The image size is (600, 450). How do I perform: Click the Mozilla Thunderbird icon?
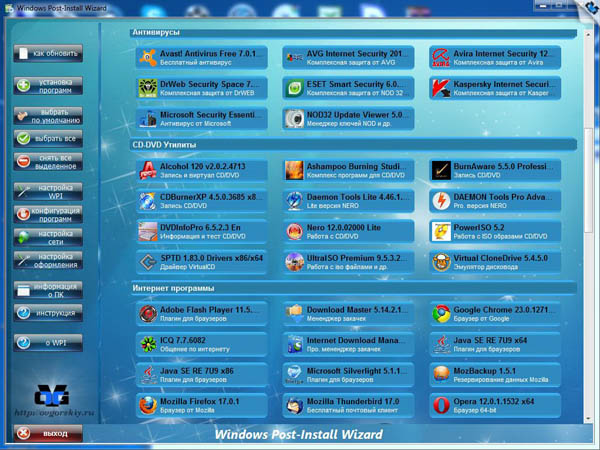(x=295, y=406)
